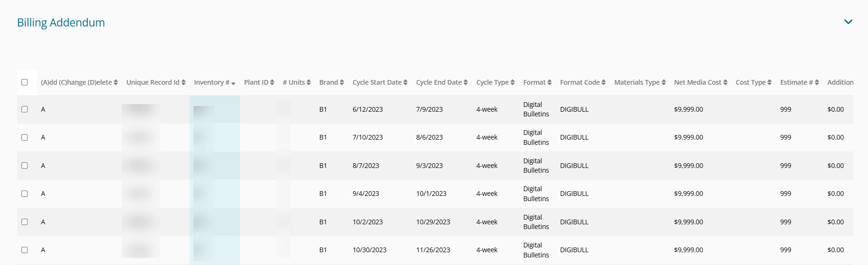The height and width of the screenshot is (265, 868).
Task: Click the Format Code column header
Action: click(579, 82)
